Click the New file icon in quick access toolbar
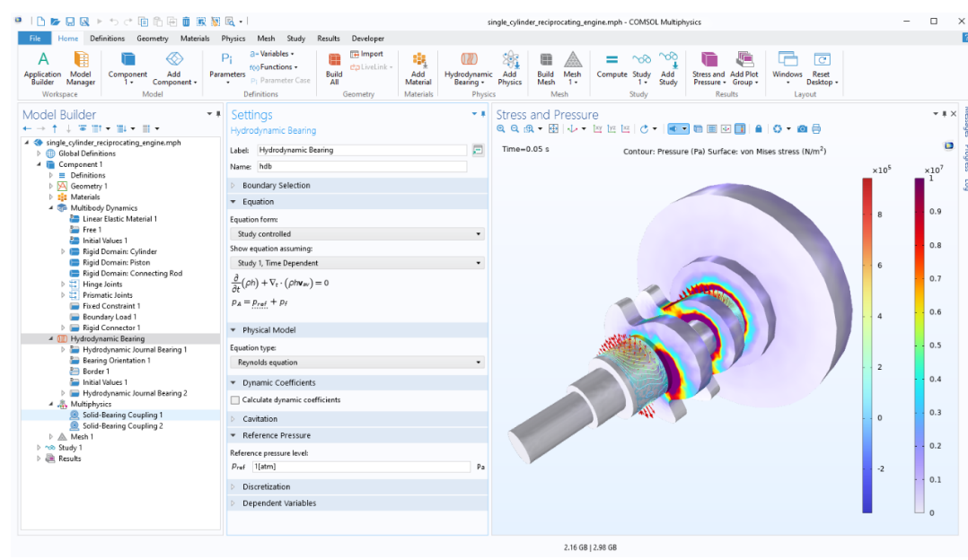The image size is (968, 560). [x=40, y=22]
